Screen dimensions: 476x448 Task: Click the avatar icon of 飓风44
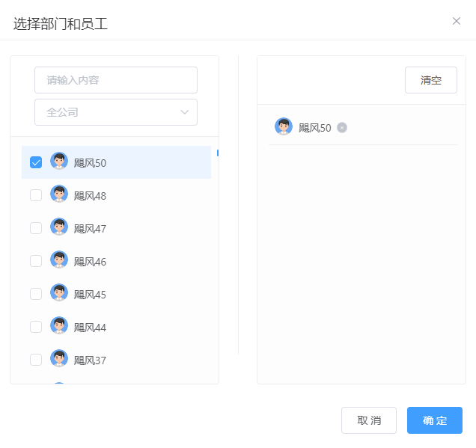(59, 326)
